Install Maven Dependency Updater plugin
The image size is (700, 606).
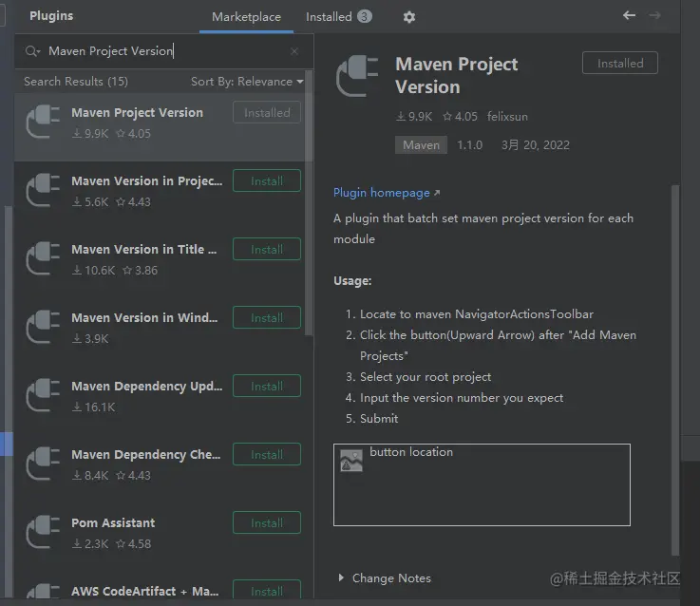pos(267,386)
